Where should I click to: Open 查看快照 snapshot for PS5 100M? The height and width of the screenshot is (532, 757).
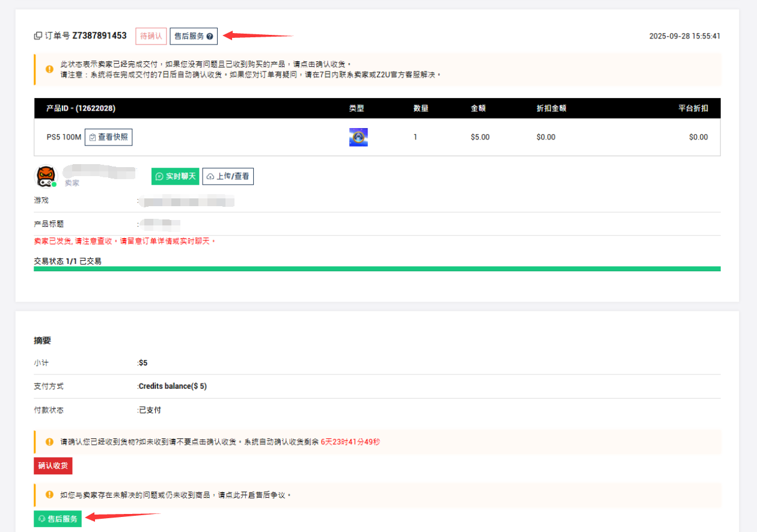(108, 137)
